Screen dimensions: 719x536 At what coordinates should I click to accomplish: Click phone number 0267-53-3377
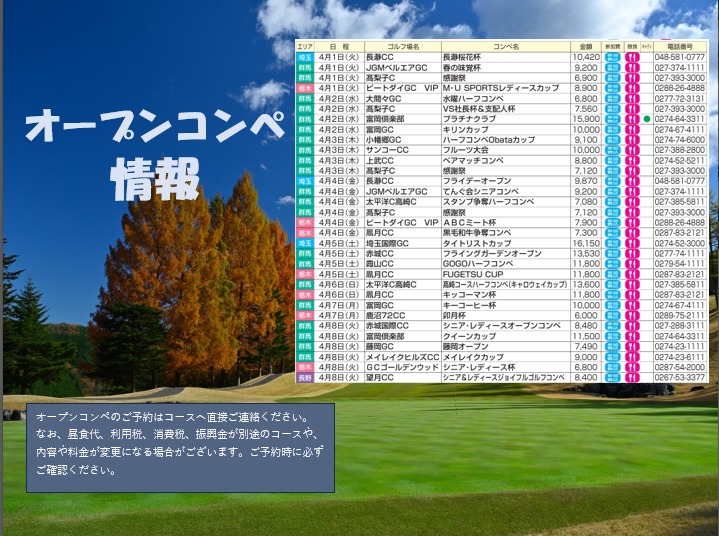[x=680, y=377]
